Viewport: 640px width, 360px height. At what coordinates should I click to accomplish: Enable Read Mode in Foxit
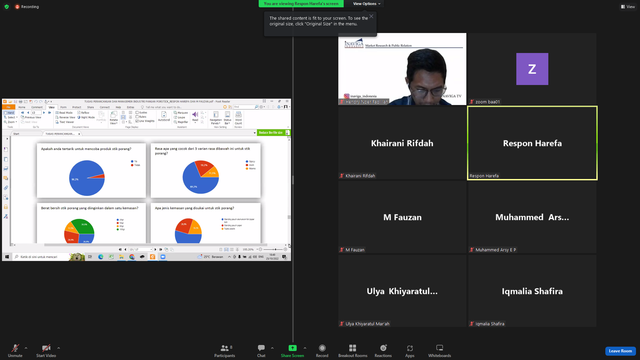click(64, 112)
